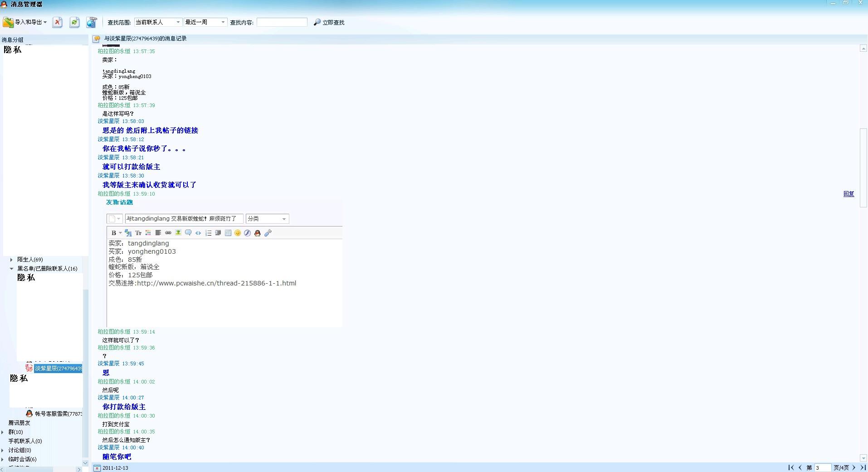Open the hammer and globe tools icon

(x=92, y=22)
